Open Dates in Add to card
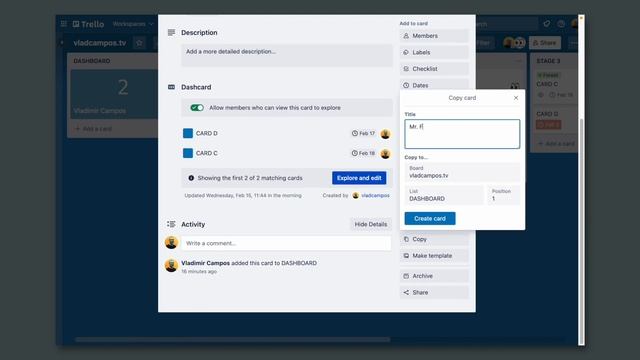The height and width of the screenshot is (360, 640). click(434, 85)
